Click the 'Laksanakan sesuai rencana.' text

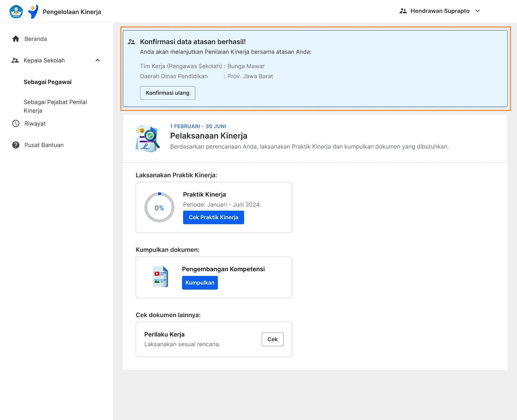coord(182,344)
